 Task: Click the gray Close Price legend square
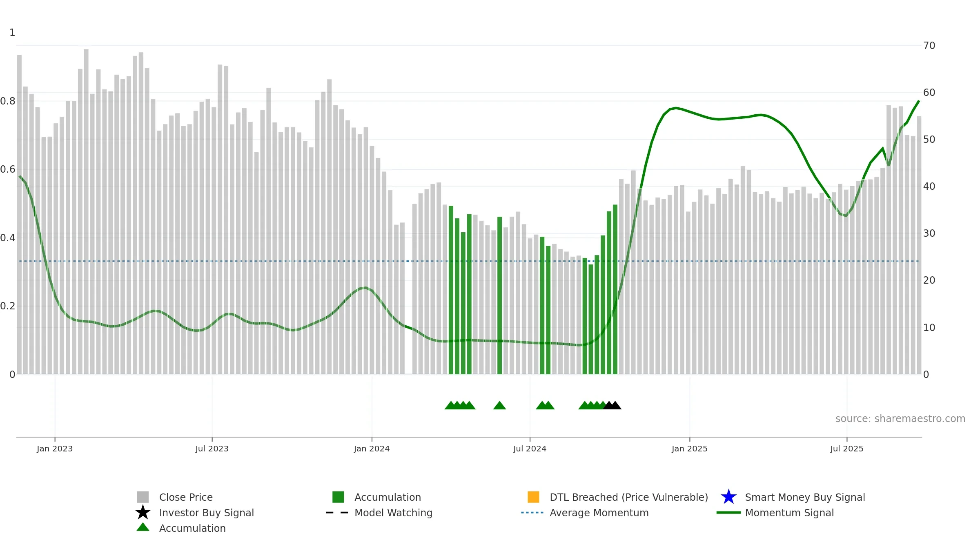click(143, 497)
